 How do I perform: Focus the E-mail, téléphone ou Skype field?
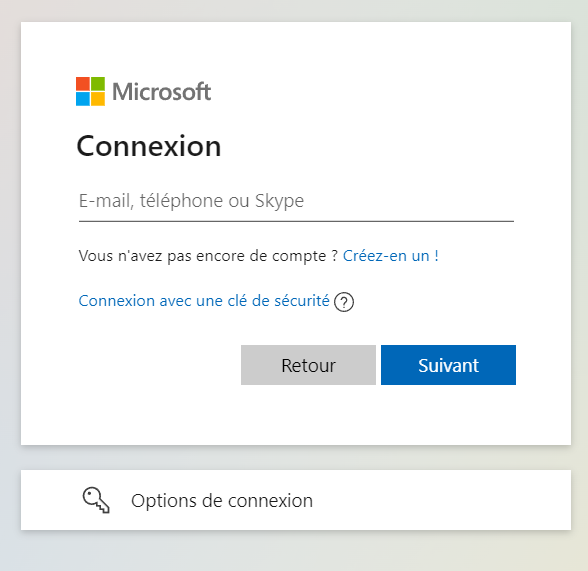tap(296, 201)
